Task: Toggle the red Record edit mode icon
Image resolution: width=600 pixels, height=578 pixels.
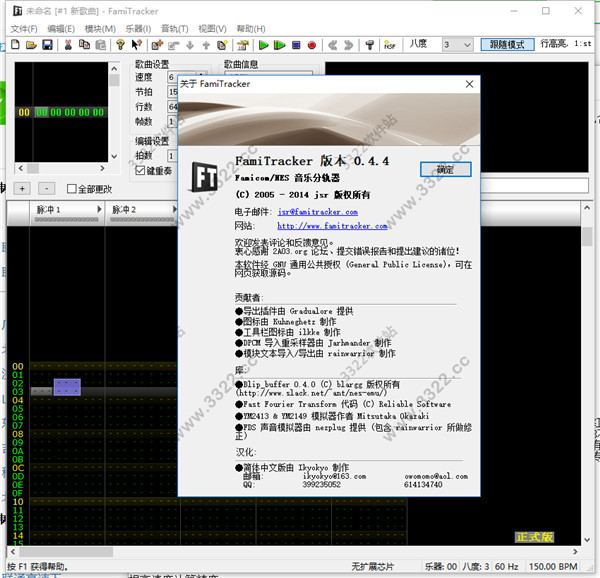Action: click(x=312, y=45)
